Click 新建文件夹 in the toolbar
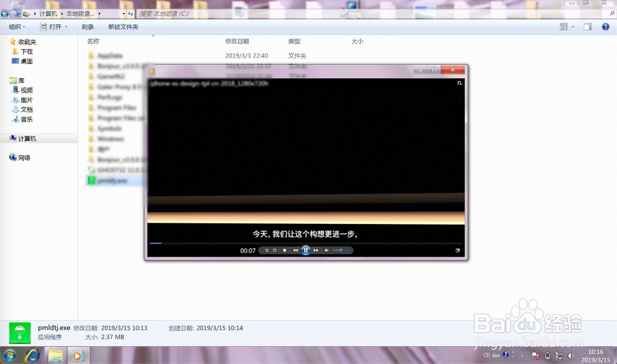Screen dimensions: 617x364 [123, 27]
